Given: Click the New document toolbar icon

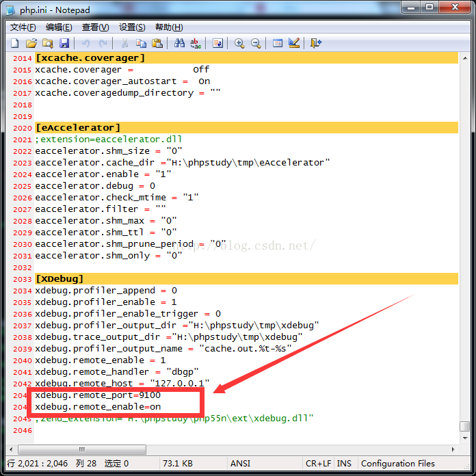Looking at the screenshot, I should (14, 43).
